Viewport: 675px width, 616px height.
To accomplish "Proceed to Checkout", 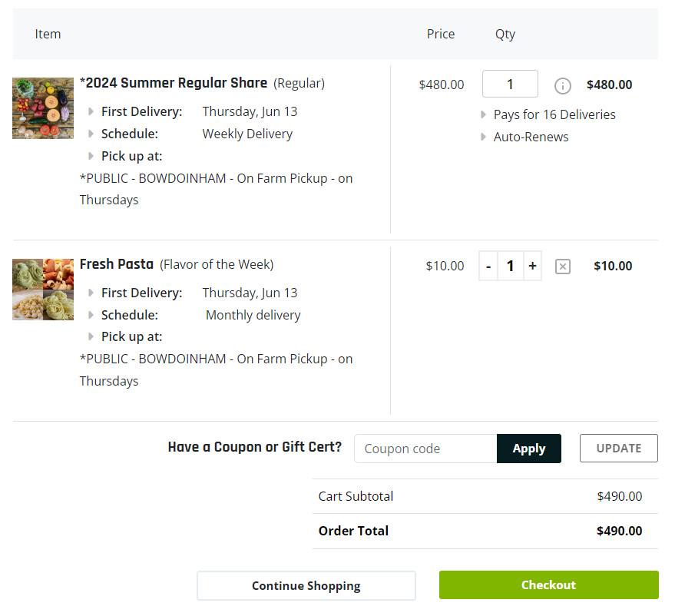I will pyautogui.click(x=548, y=585).
